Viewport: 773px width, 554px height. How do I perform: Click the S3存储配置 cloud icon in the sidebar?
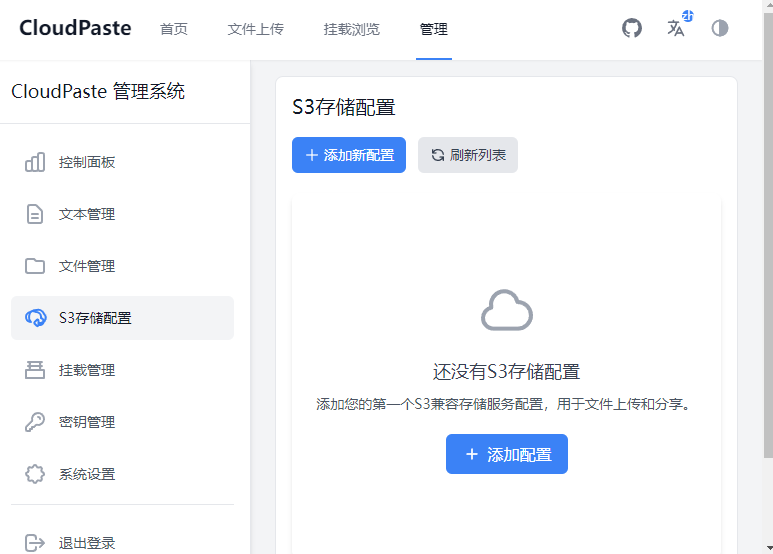pyautogui.click(x=35, y=318)
